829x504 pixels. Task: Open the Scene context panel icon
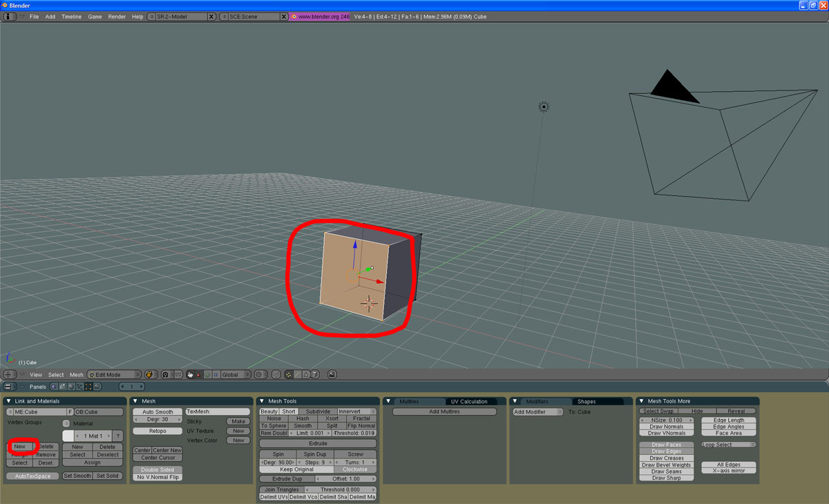point(97,387)
